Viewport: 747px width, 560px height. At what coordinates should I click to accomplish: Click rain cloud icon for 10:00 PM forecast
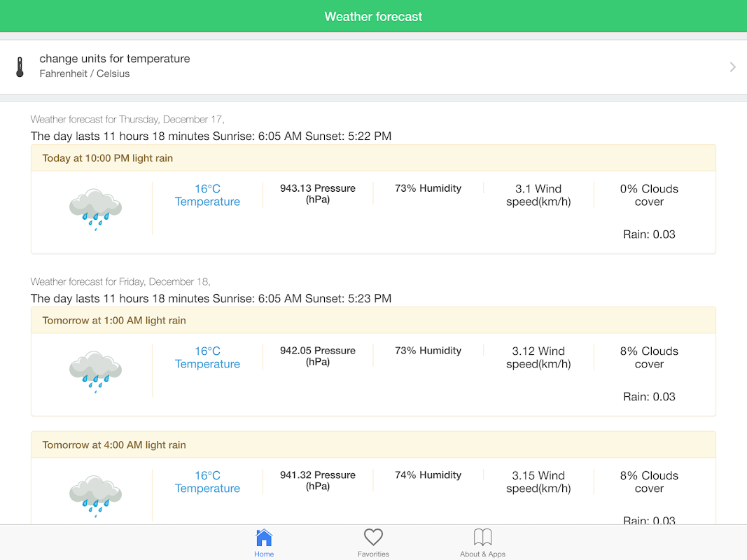click(95, 209)
